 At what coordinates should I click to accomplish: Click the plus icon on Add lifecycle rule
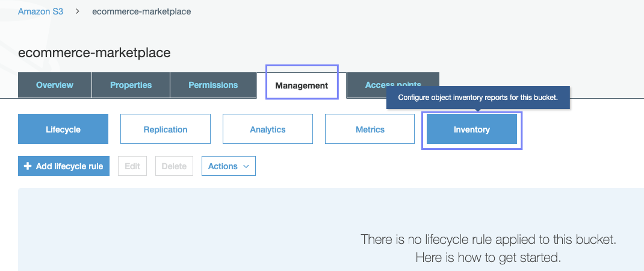[28, 166]
